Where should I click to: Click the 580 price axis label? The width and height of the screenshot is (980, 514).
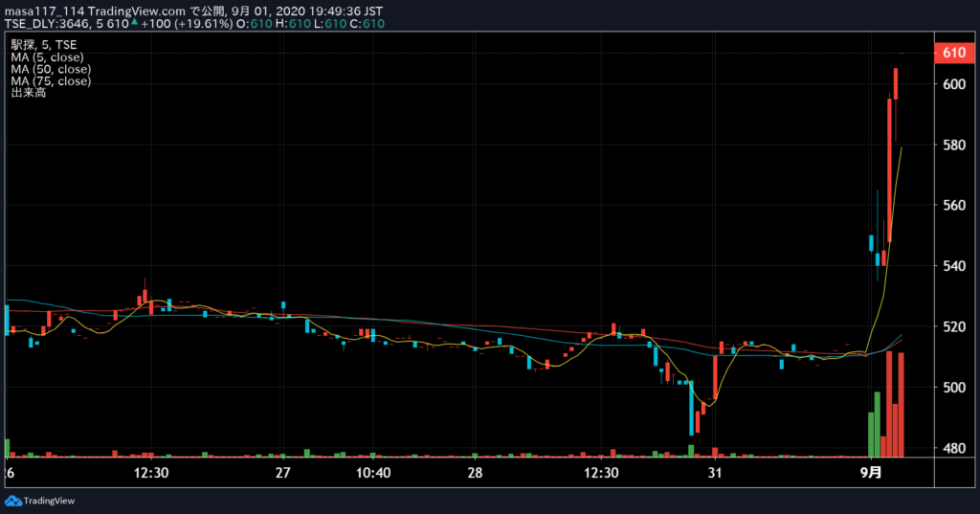tap(954, 145)
